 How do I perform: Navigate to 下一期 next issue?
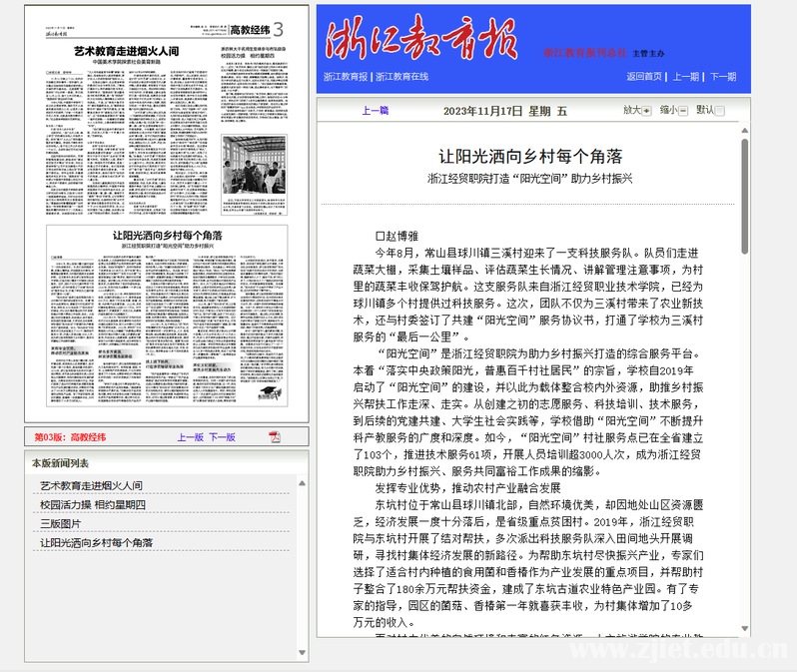coord(722,76)
